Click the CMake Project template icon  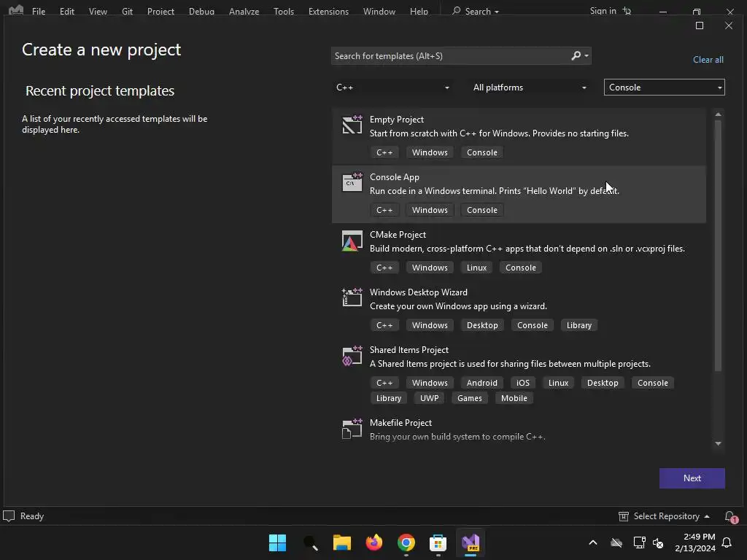(x=352, y=241)
